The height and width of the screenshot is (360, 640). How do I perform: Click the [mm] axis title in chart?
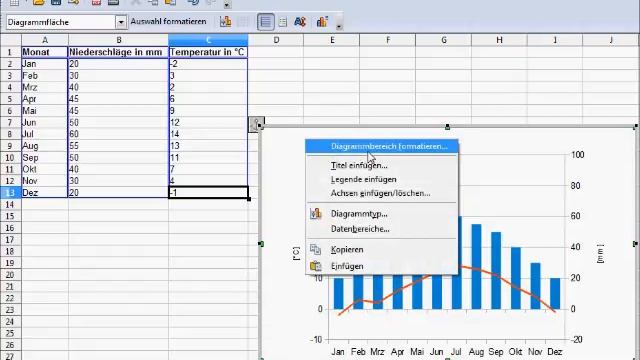point(600,253)
